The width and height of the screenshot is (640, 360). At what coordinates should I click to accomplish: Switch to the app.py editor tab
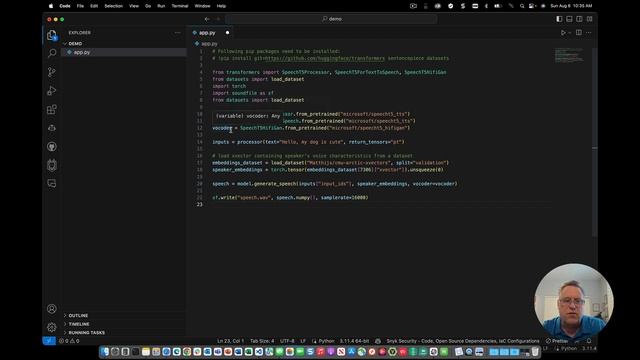pyautogui.click(x=210, y=33)
